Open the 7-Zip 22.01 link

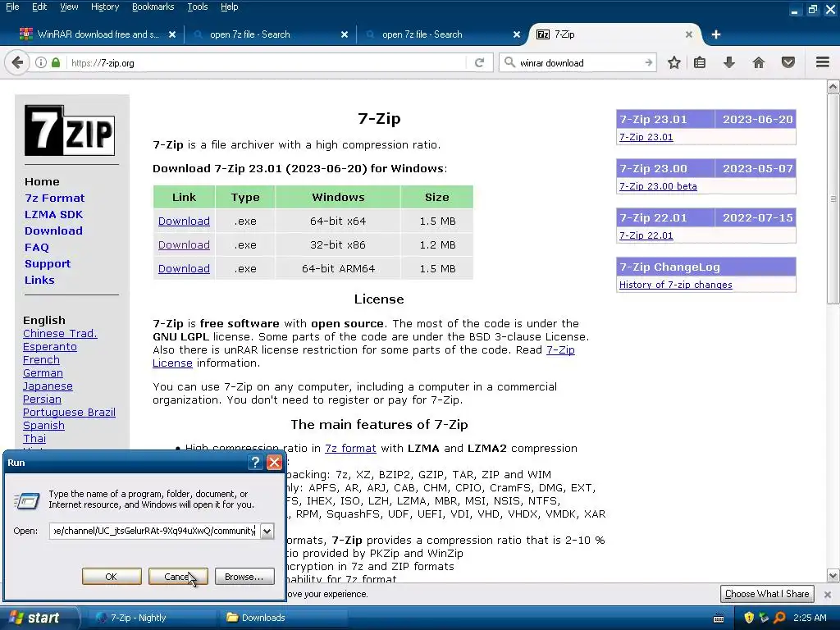pyautogui.click(x=646, y=235)
